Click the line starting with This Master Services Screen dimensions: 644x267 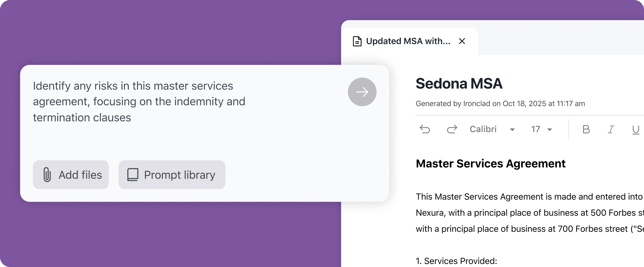tap(528, 197)
